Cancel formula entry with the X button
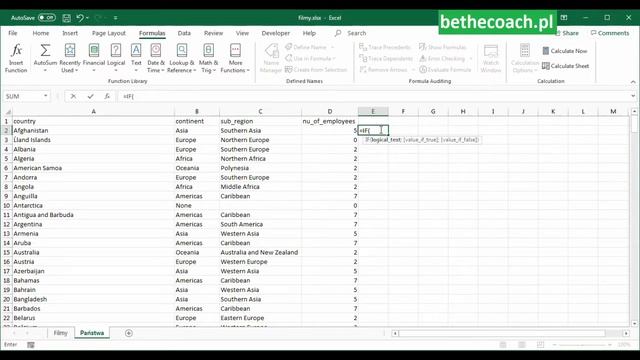Image resolution: width=640 pixels, height=360 pixels. point(73,96)
